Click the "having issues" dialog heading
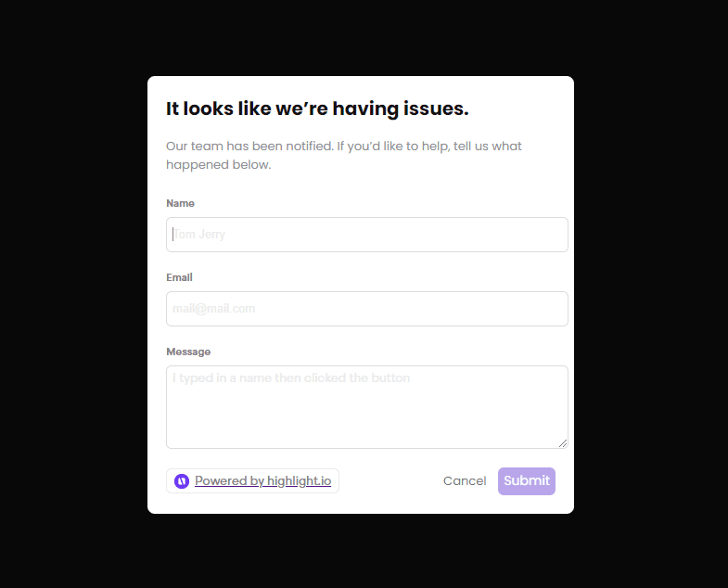728x588 pixels. pyautogui.click(x=317, y=109)
